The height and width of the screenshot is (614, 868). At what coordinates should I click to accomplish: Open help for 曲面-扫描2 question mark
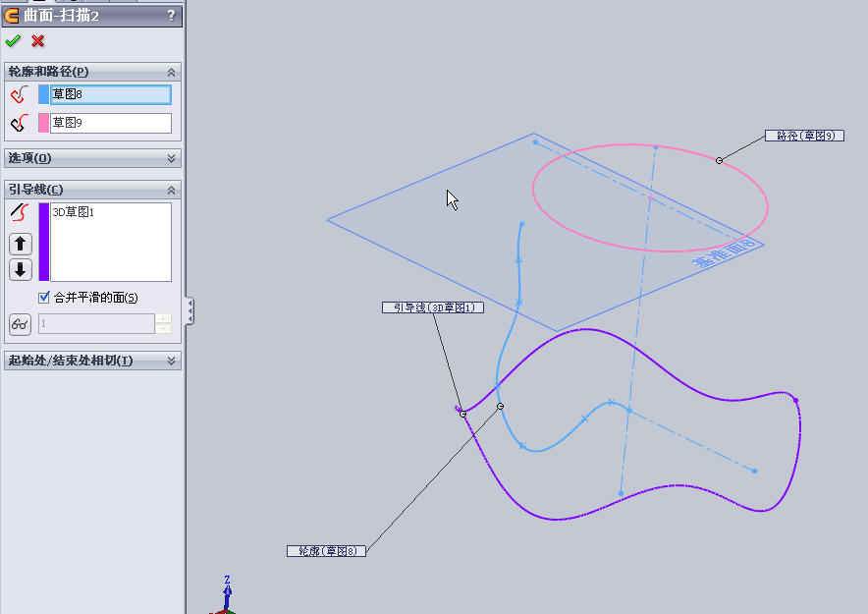(171, 16)
